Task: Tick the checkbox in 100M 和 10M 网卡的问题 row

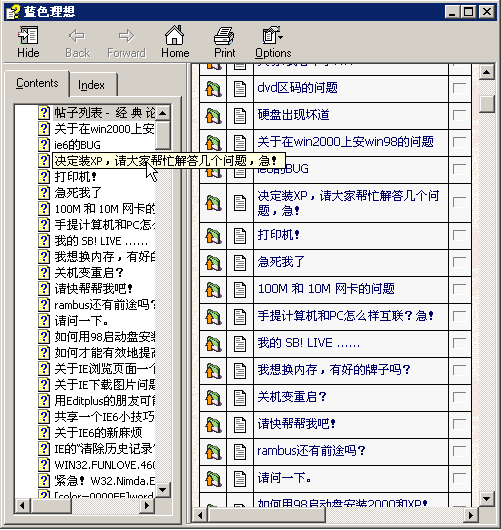Action: (460, 289)
